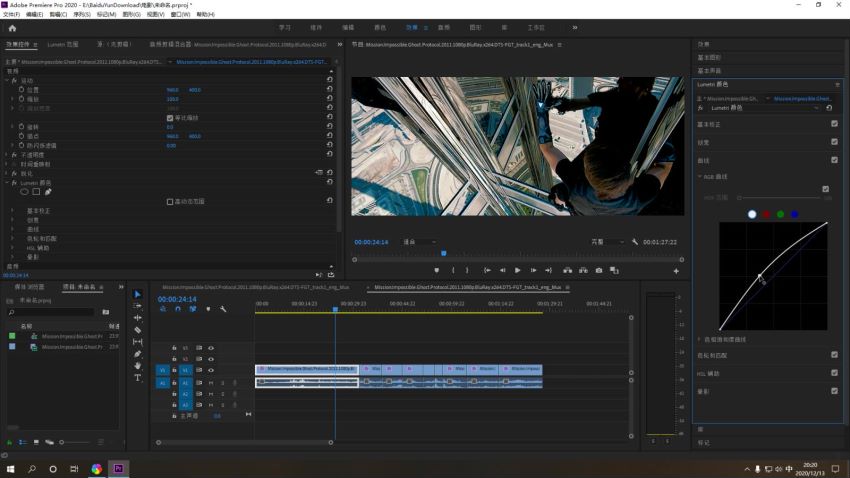Toggle Creative section checkbox in Lumetri panel
Image resolution: width=850 pixels, height=478 pixels.
point(834,142)
